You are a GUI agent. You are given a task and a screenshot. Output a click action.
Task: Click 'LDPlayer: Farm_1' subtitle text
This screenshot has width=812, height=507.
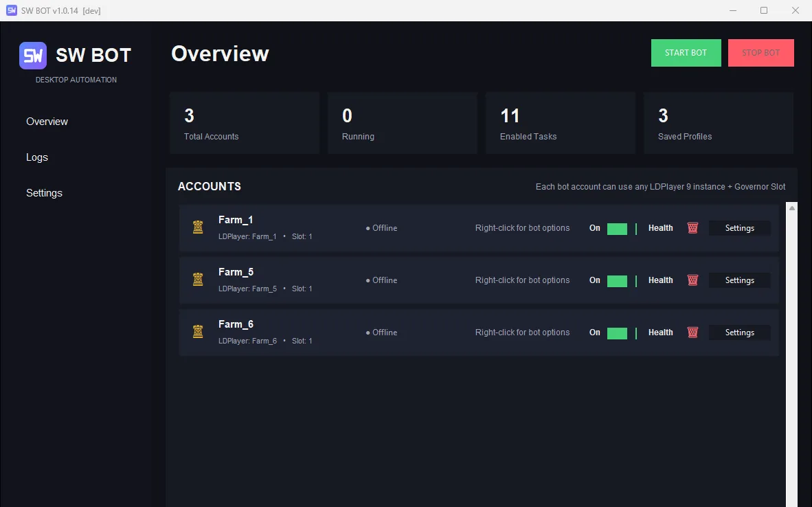[247, 237]
